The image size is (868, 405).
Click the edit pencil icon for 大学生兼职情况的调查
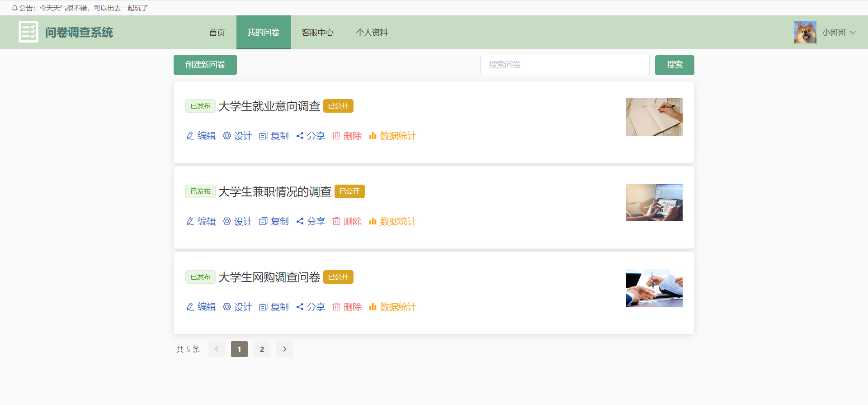(x=190, y=221)
